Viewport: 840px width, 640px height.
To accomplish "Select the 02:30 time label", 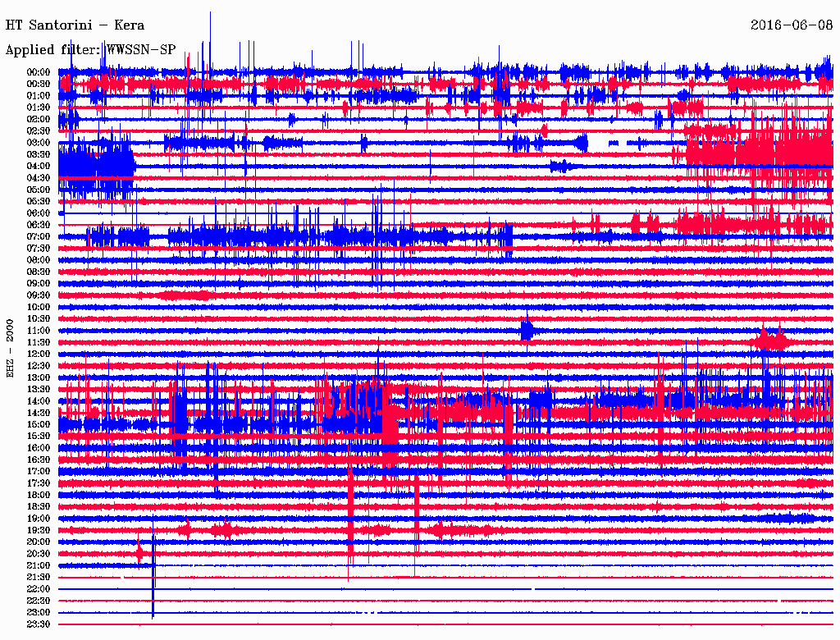I will (x=39, y=130).
